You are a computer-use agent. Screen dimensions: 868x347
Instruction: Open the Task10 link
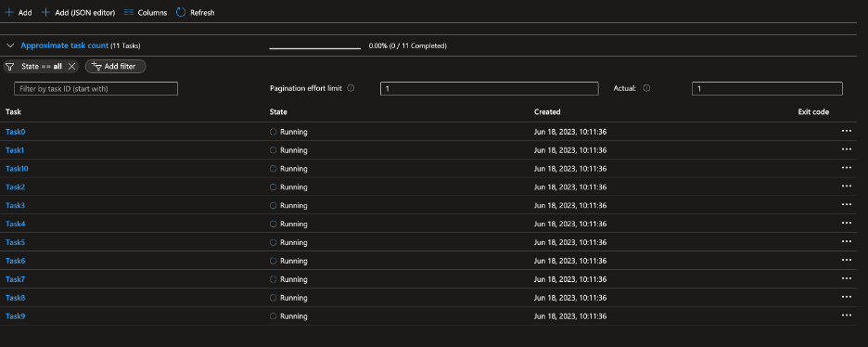coord(18,169)
